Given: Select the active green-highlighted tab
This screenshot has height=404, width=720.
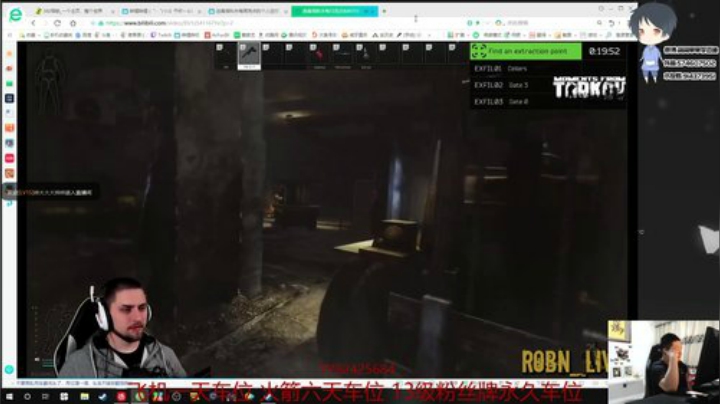Looking at the screenshot, I should tap(334, 11).
